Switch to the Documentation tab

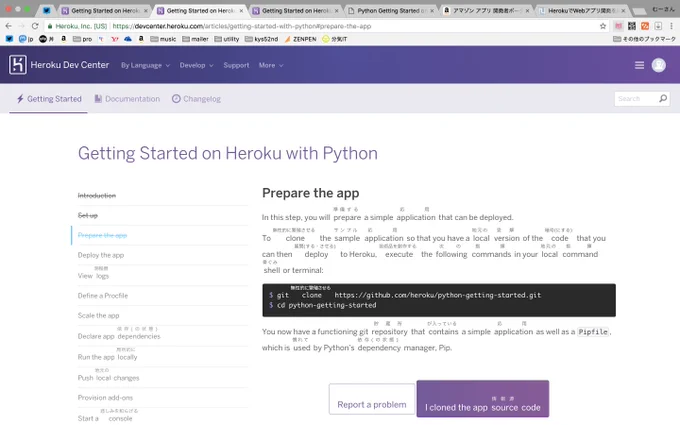pos(127,99)
